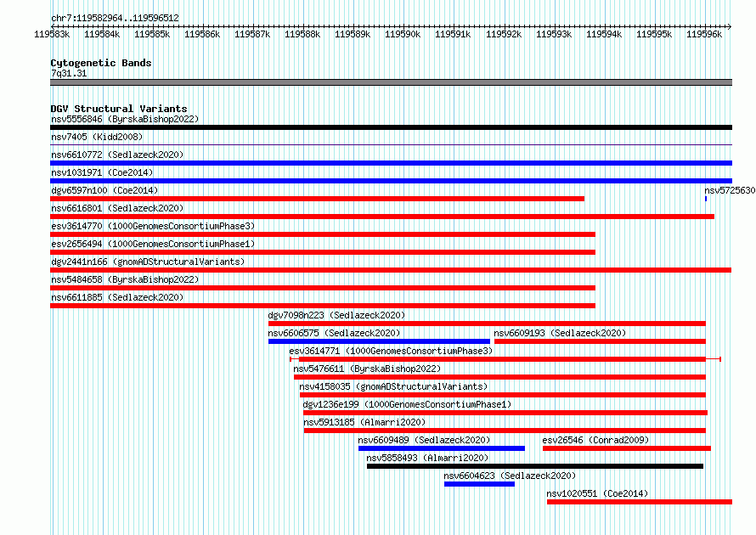Image resolution: width=756 pixels, height=535 pixels.
Task: Open nsv6606575 (Sedlazeck2020) label
Action: [334, 333]
